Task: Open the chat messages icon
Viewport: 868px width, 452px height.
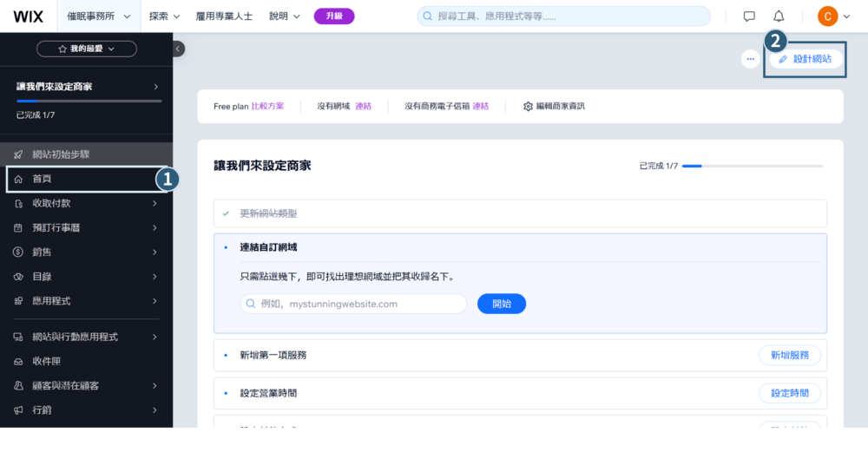Action: 749,16
